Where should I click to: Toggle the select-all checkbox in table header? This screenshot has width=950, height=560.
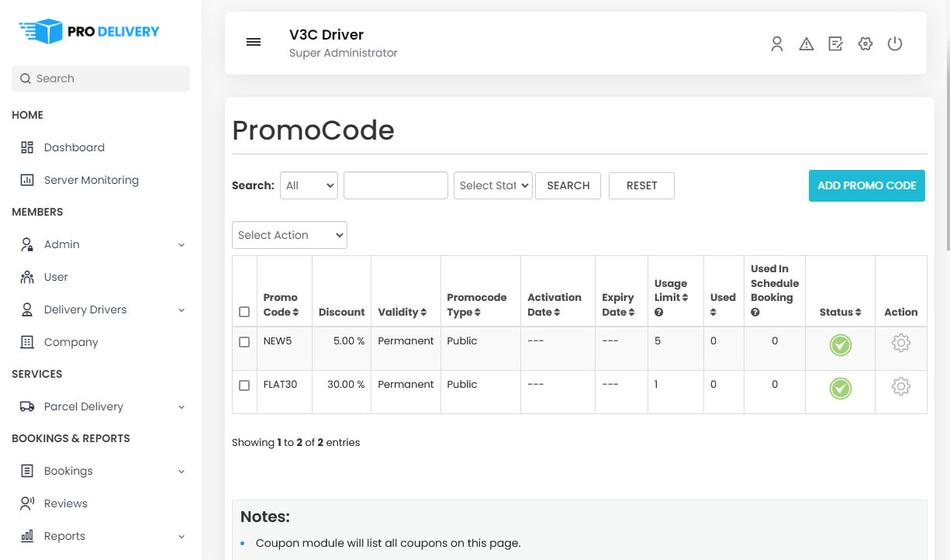click(244, 312)
